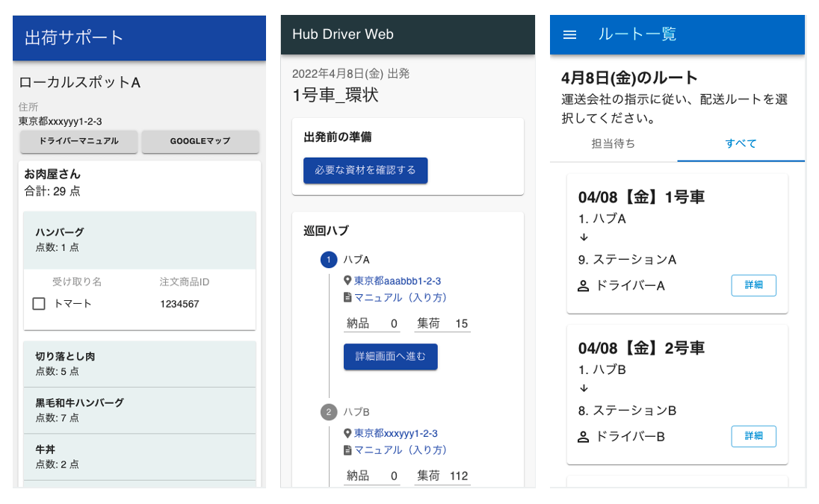
Task: Switch to the すべて tab
Action: click(741, 144)
